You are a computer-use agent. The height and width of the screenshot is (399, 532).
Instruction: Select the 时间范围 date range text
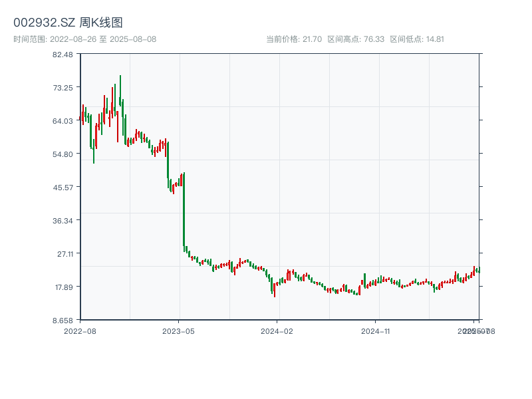tap(84, 39)
